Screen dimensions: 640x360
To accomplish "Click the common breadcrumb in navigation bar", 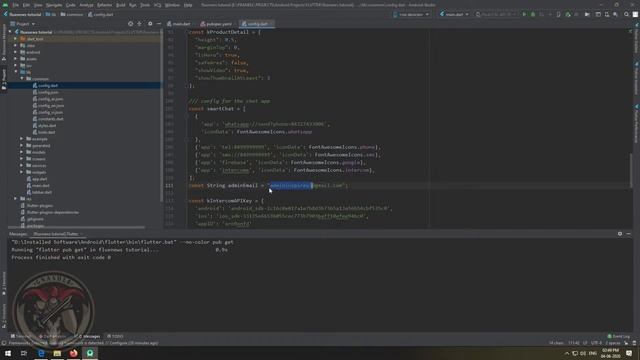I will tap(72, 14).
